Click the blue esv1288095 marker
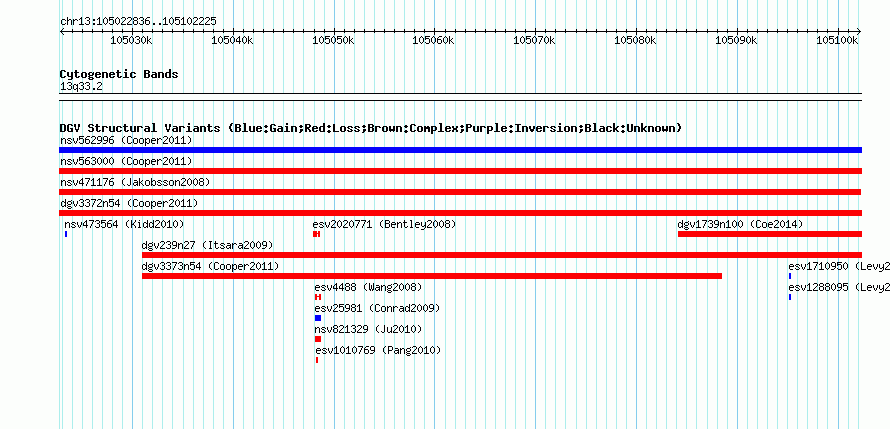 790,297
